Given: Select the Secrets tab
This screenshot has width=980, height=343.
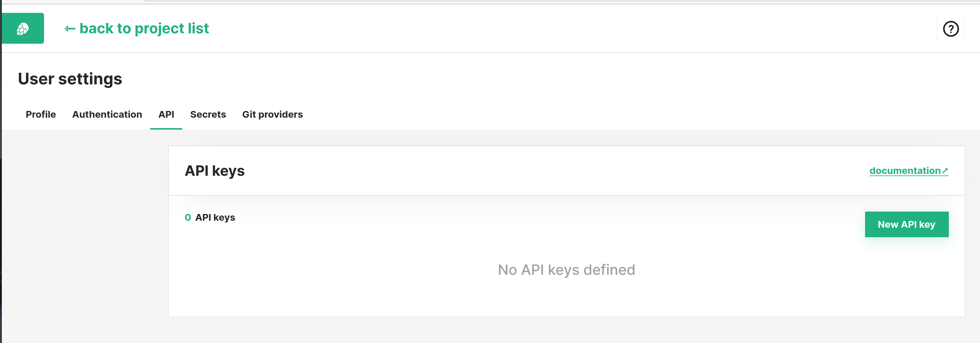Looking at the screenshot, I should point(208,114).
